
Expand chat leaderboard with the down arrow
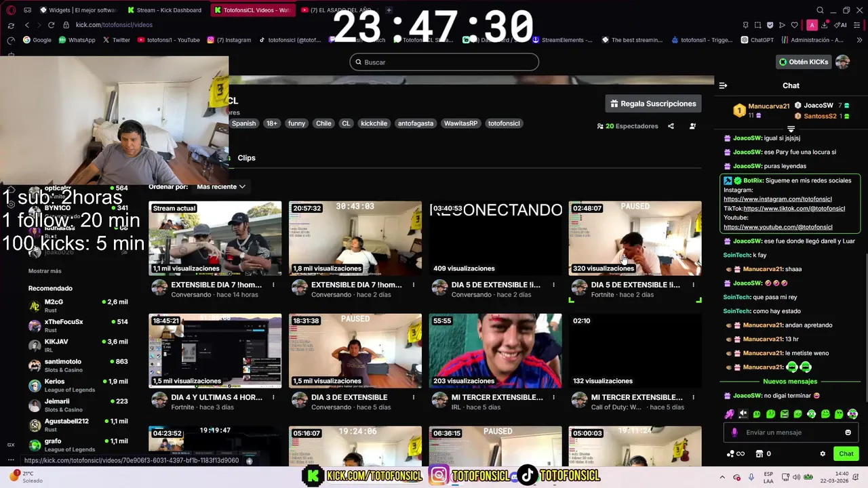(791, 129)
